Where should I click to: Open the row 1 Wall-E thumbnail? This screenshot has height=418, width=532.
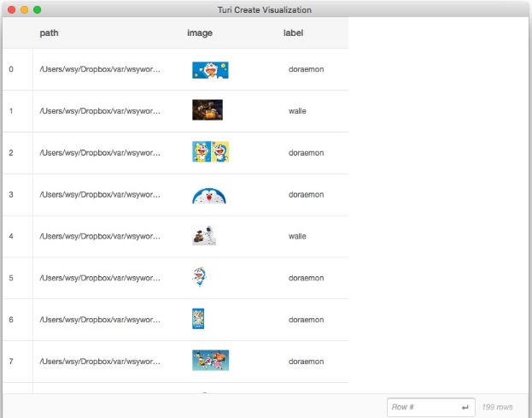pos(208,109)
